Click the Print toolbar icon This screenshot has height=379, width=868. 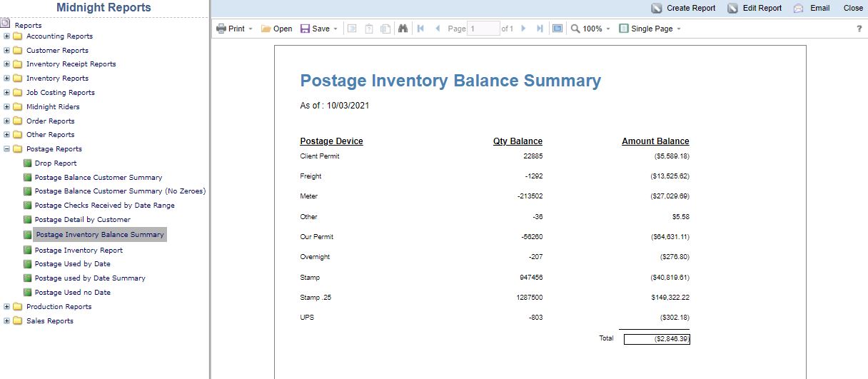pyautogui.click(x=221, y=29)
